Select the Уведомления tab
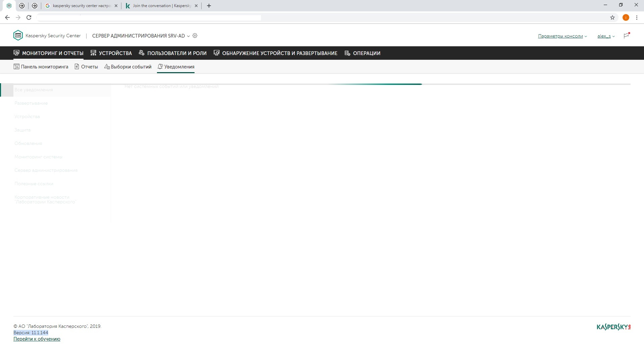 point(176,67)
